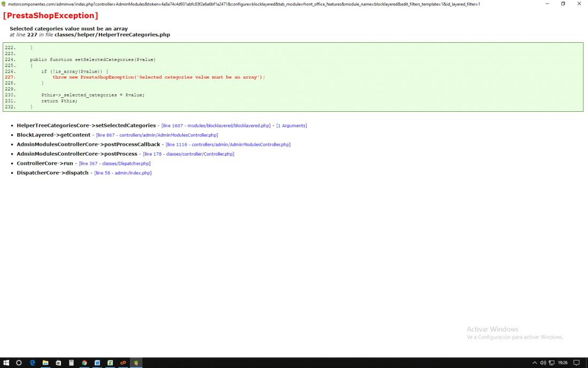Click the [PrestaShopException] heading

point(51,16)
